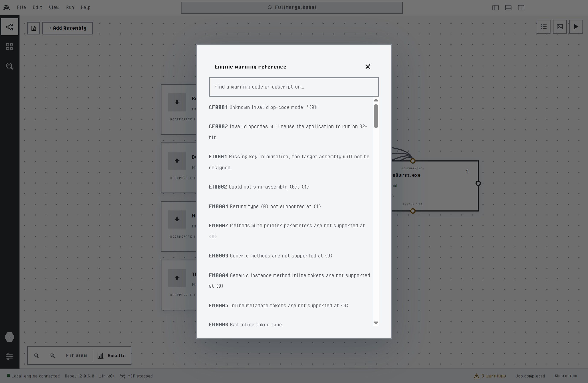This screenshot has width=588, height=383.
Task: Open the list view toolbar icon
Action: point(543,27)
